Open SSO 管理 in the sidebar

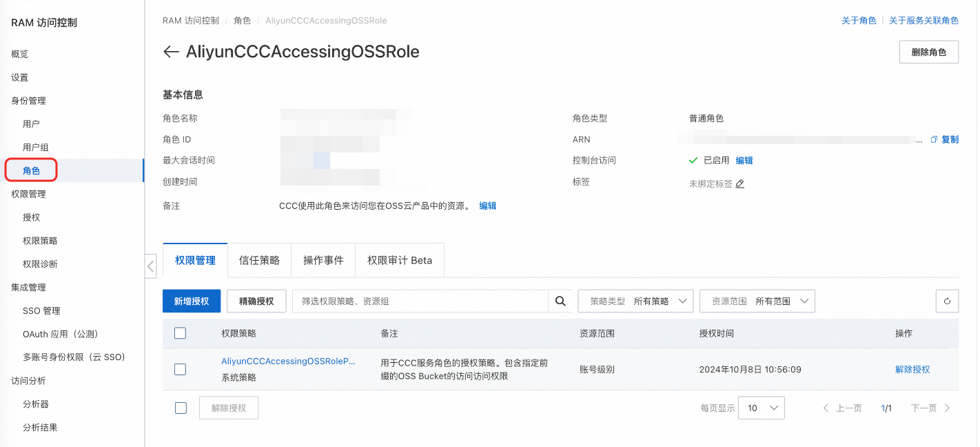coord(41,310)
